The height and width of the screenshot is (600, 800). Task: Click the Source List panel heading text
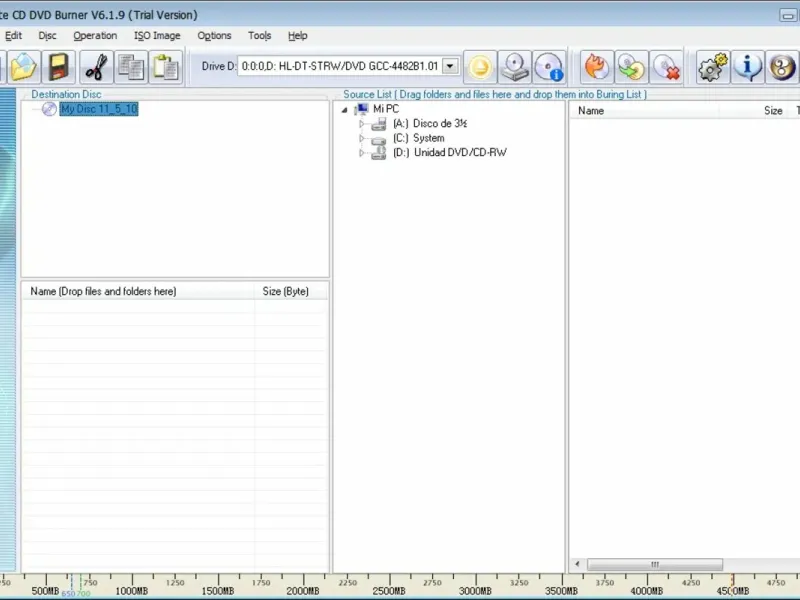pos(495,94)
